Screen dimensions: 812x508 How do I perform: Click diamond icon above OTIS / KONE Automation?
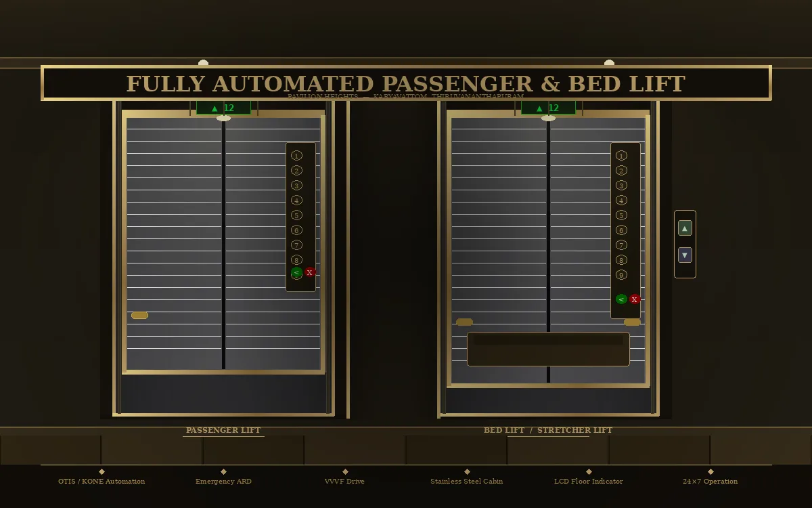coord(101,471)
